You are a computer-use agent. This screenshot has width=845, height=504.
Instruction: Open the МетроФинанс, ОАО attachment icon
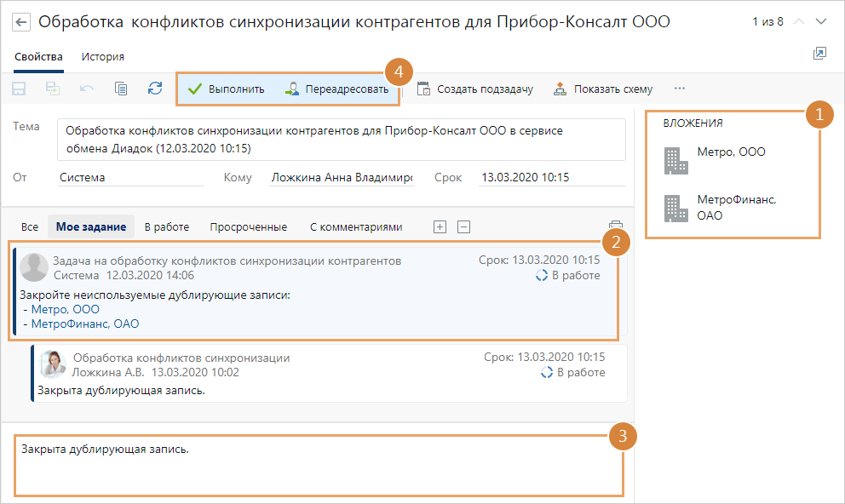click(x=677, y=207)
